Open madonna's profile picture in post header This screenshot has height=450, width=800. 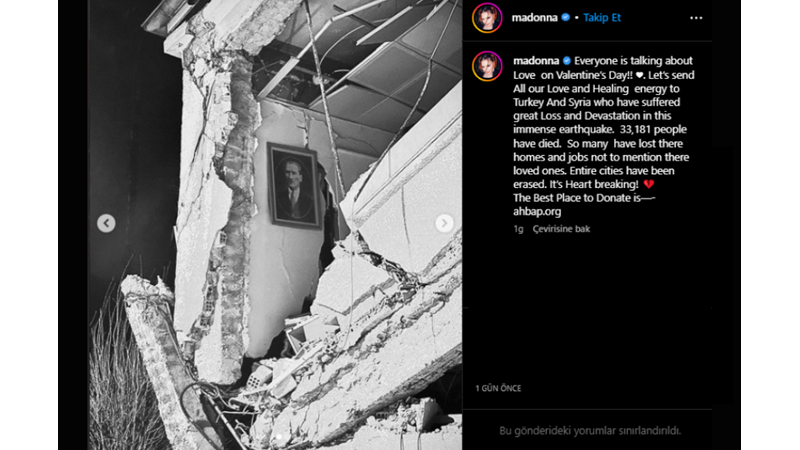487,18
